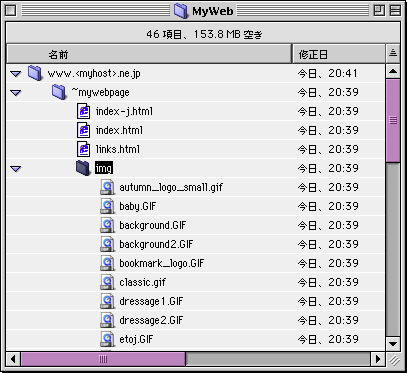The height and width of the screenshot is (373, 407).
Task: Select the file name classic.gif
Action: pos(143,282)
